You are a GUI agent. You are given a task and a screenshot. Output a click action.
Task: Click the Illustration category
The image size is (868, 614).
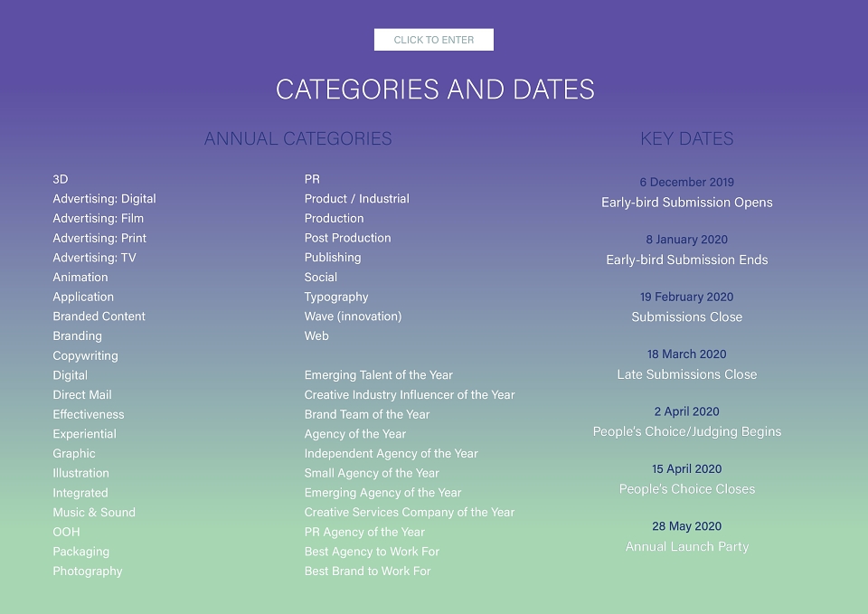[80, 473]
